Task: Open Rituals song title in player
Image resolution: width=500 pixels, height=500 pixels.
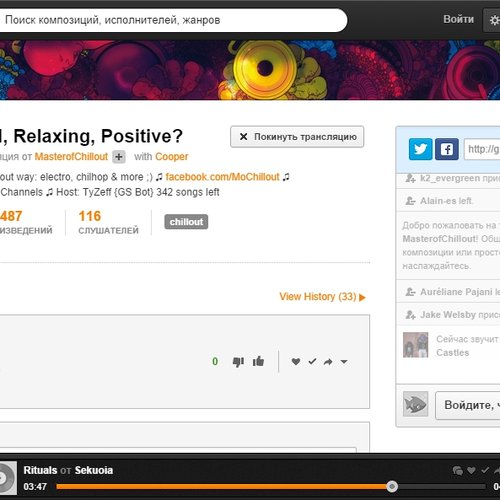Action: (40, 470)
